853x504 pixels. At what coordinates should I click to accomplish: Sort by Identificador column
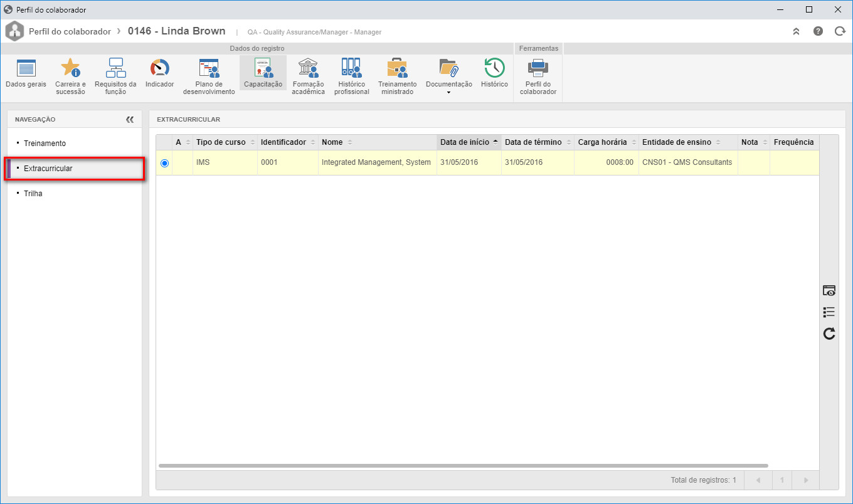click(x=288, y=142)
